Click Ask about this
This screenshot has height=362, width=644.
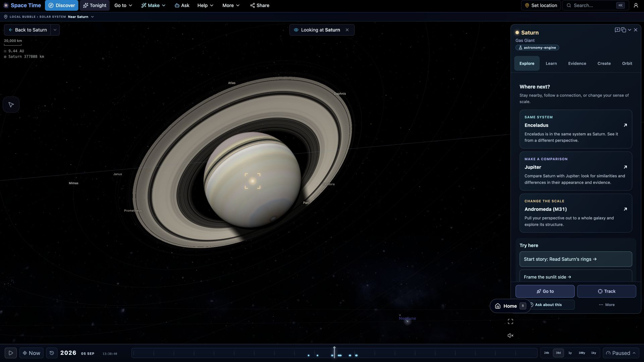pyautogui.click(x=548, y=305)
